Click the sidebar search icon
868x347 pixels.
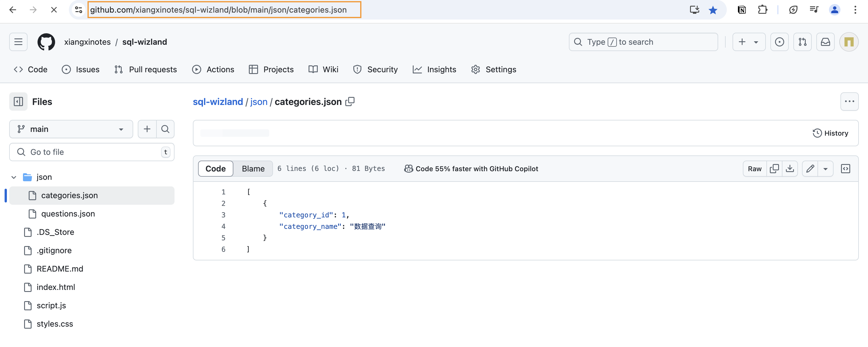(165, 128)
